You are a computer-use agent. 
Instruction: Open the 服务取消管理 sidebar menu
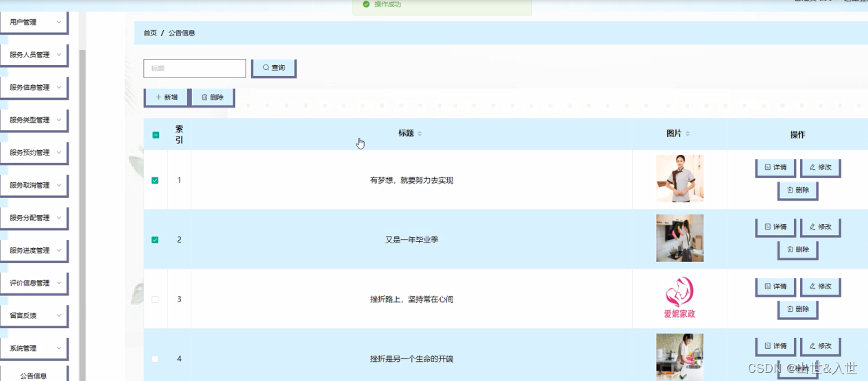coord(34,185)
